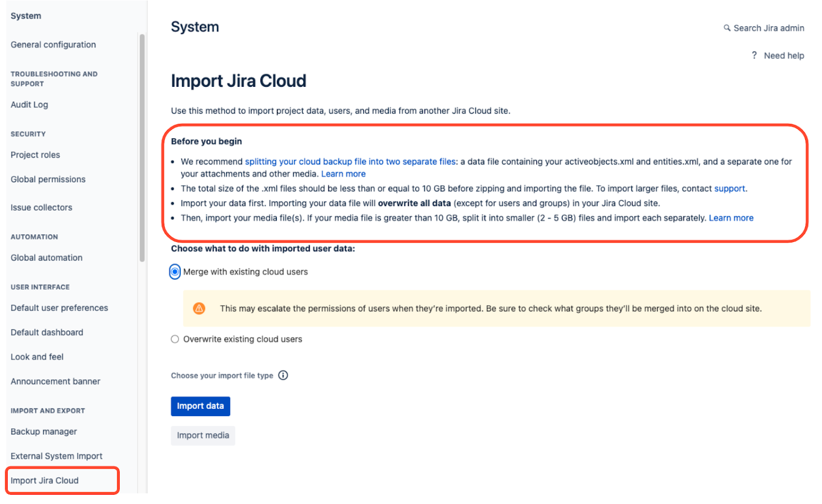This screenshot has height=504, width=822.
Task: Open Global automation
Action: (x=47, y=258)
